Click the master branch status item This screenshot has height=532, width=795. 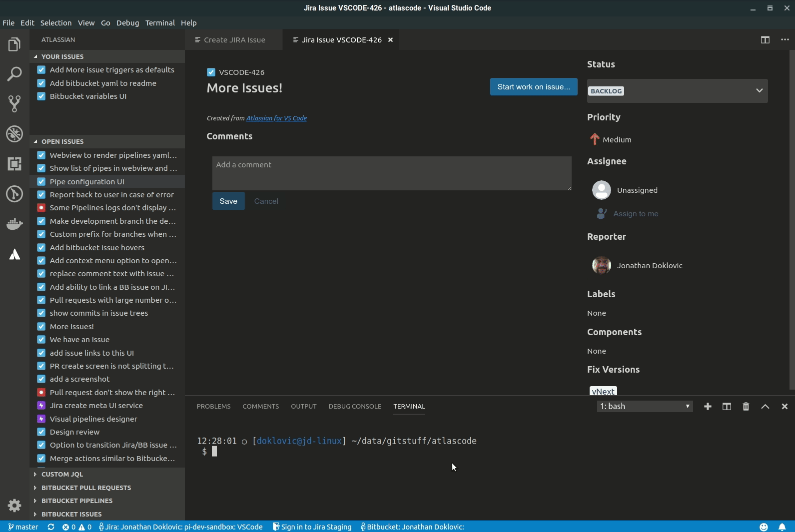click(23, 527)
